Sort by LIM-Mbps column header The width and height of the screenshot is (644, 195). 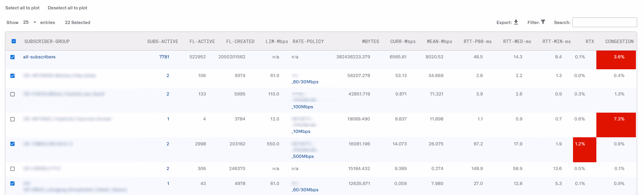277,41
